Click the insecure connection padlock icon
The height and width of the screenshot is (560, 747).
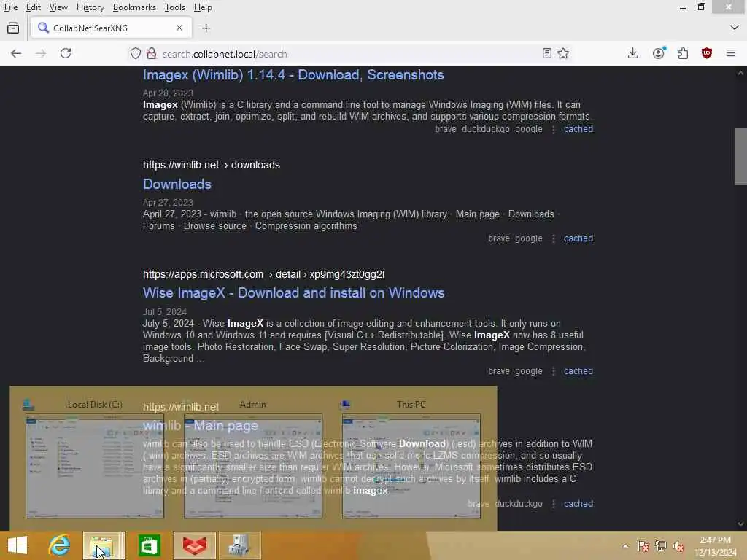point(152,53)
